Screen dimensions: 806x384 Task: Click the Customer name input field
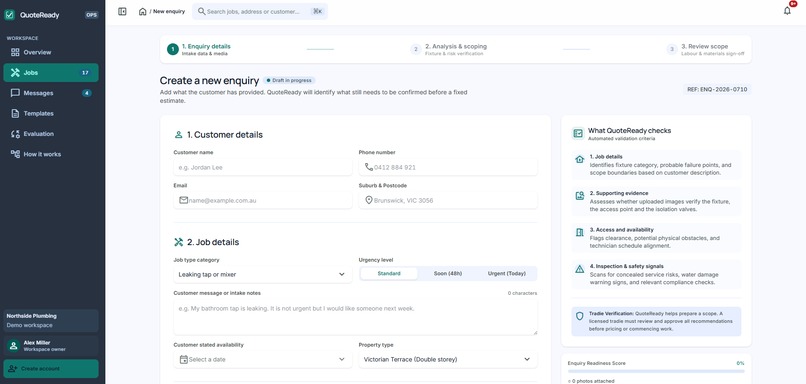point(263,167)
